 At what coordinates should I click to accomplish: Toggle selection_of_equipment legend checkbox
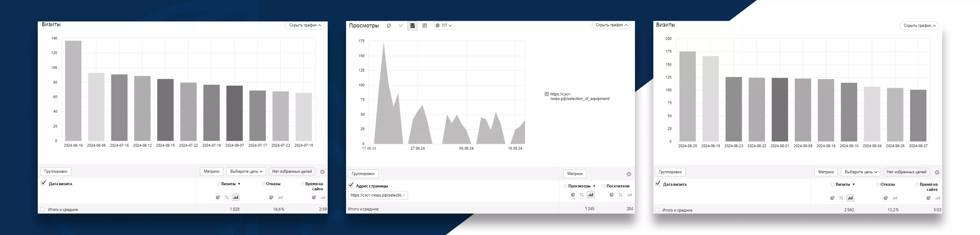pyautogui.click(x=547, y=94)
